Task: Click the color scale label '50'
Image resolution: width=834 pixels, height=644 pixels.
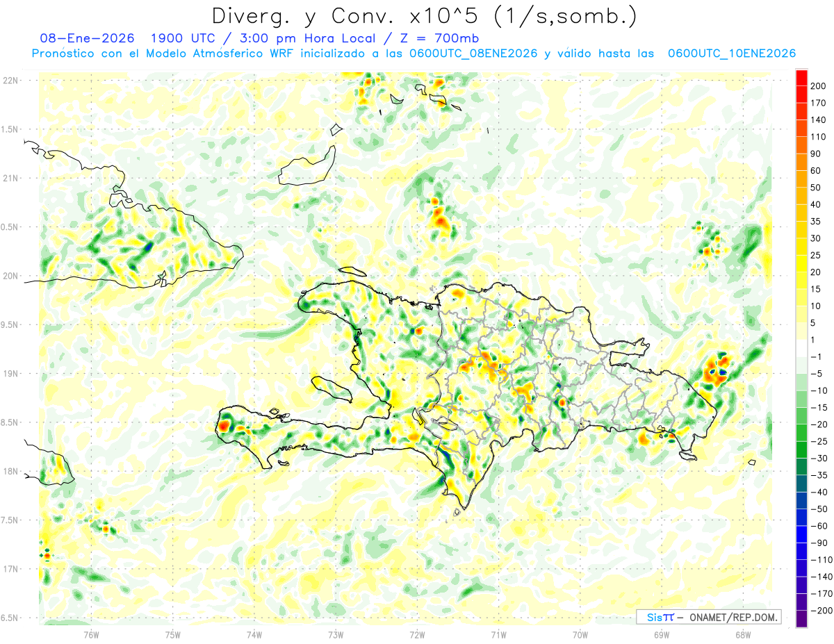Action: [816, 188]
